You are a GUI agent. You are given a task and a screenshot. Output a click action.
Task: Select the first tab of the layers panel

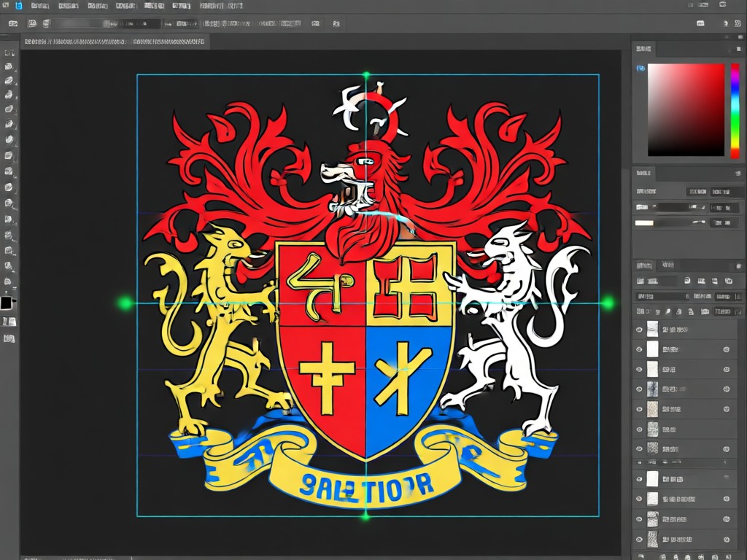(644, 265)
